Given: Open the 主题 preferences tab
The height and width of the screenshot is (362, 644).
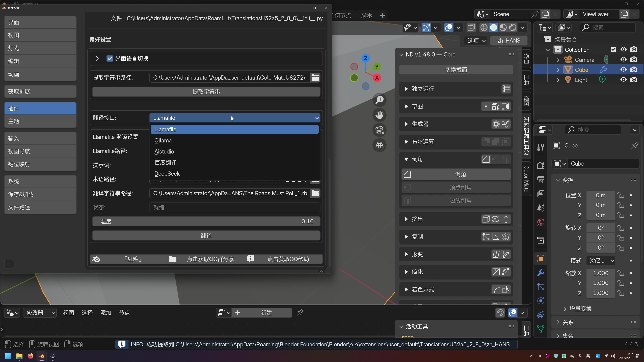Looking at the screenshot, I should pos(40,121).
